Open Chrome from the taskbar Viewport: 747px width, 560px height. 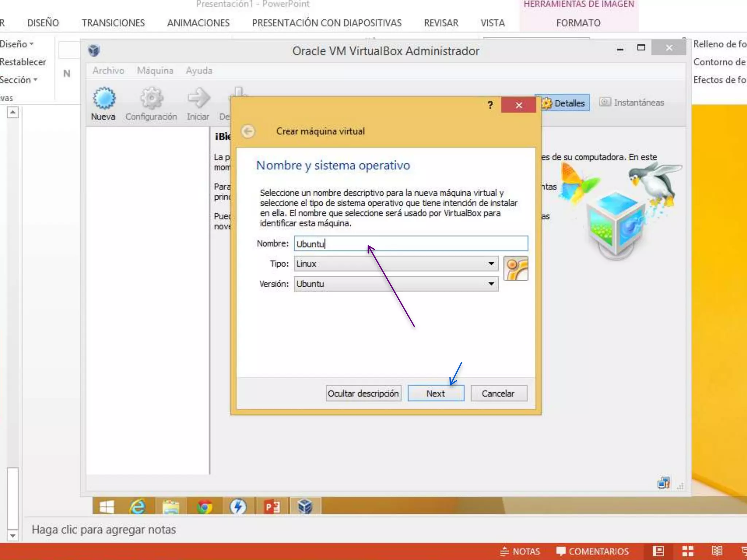[x=205, y=507]
